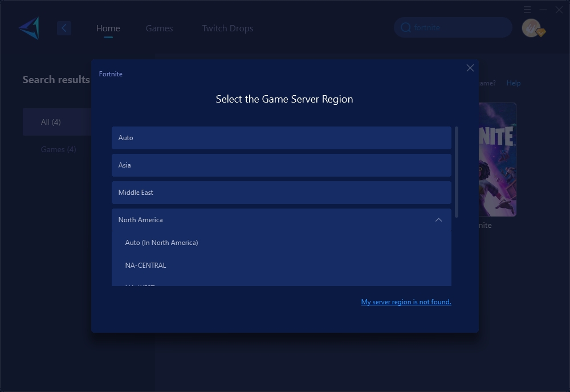Click 'My server region is not found' link
Viewport: 570px width, 392px height.
[x=406, y=302]
